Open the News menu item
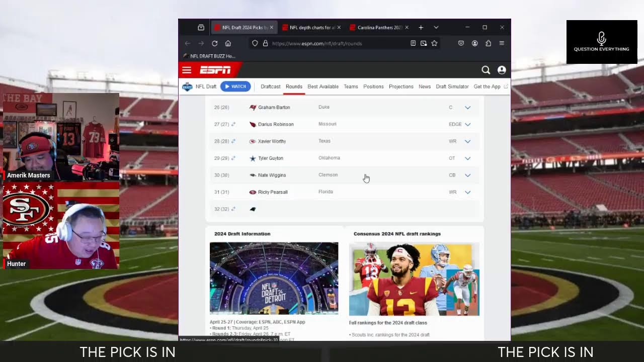Viewport: 644px width, 362px height. pos(425,86)
